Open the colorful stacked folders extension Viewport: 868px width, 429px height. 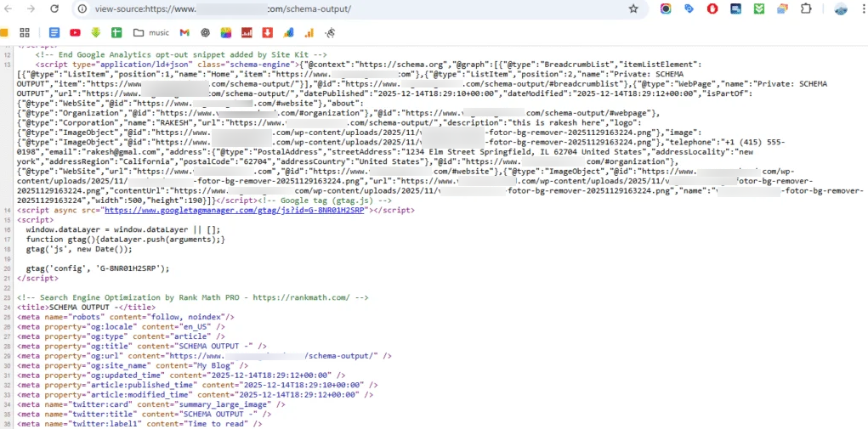tap(782, 8)
